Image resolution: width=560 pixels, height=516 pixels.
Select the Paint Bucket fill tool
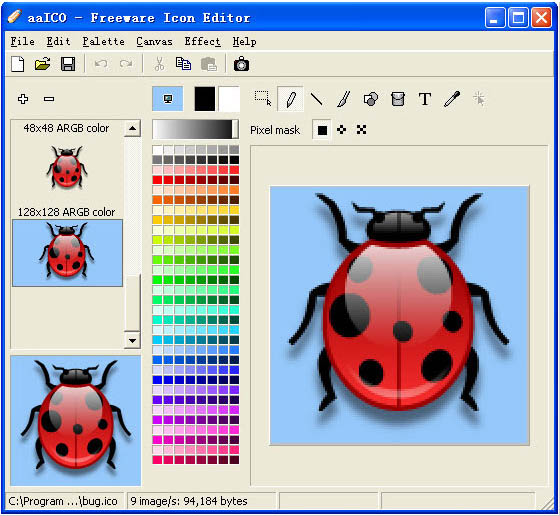point(398,99)
